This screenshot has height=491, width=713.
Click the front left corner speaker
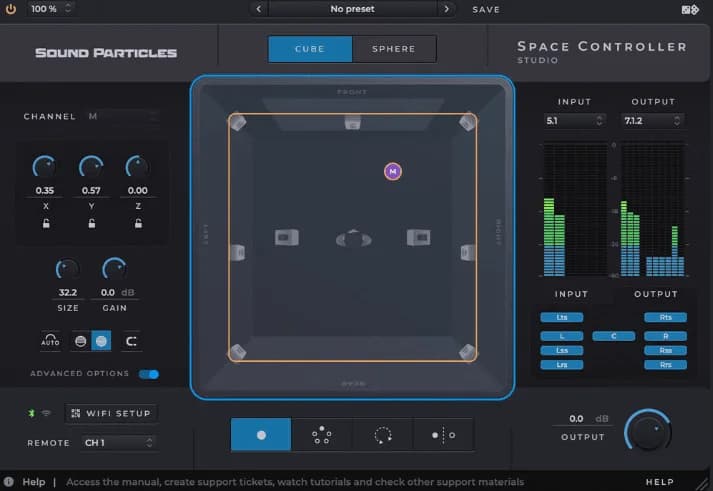[238, 122]
